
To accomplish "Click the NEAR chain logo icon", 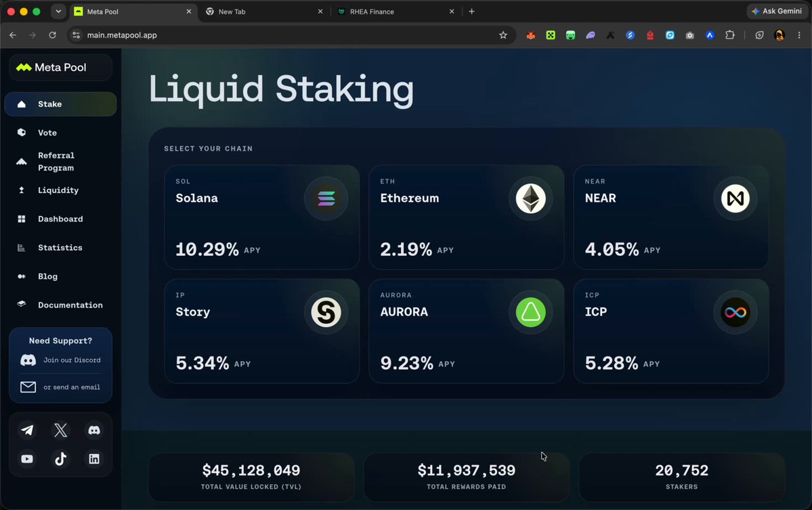I will [735, 198].
